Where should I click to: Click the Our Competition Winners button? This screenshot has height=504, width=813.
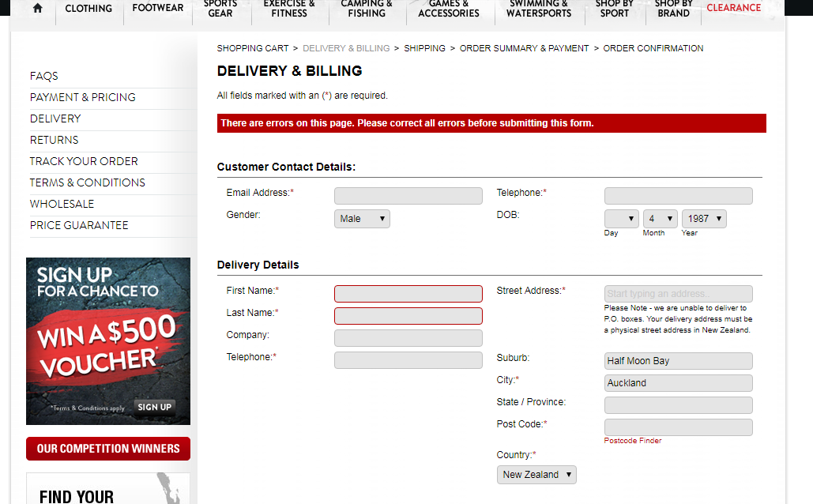click(x=108, y=449)
